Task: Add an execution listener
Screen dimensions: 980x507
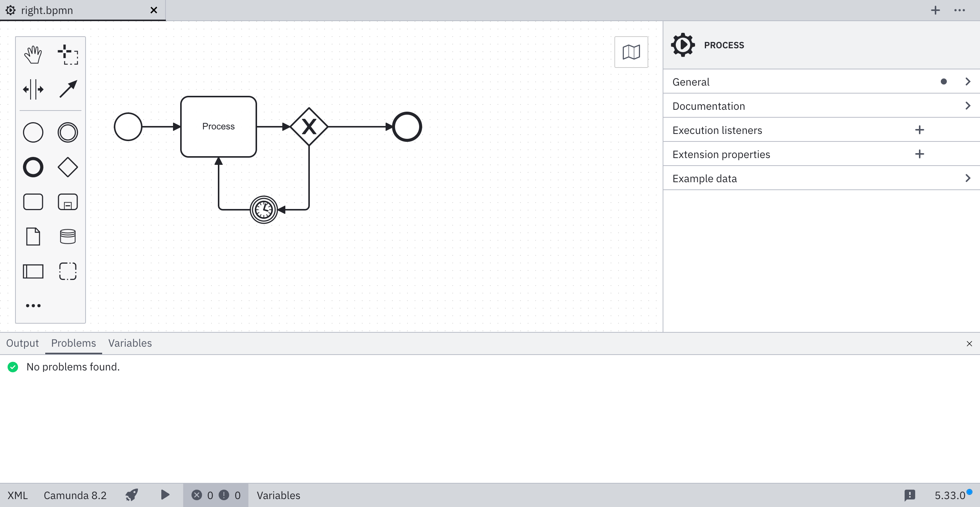Action: [x=920, y=130]
